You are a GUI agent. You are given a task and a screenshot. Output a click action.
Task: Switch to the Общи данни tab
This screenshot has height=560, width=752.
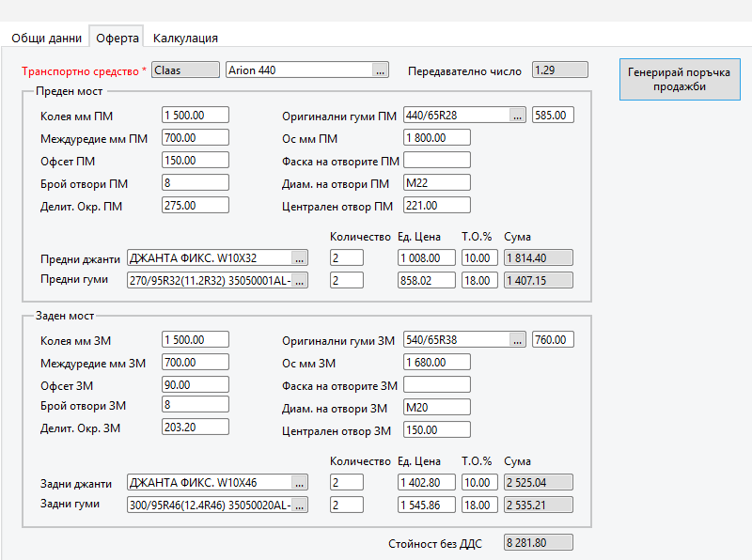(x=45, y=39)
